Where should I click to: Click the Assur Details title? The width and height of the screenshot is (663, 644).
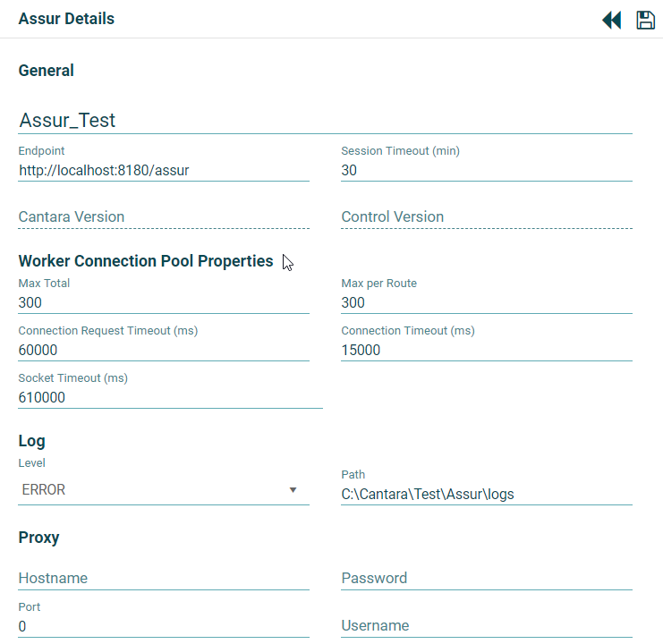pyautogui.click(x=66, y=19)
